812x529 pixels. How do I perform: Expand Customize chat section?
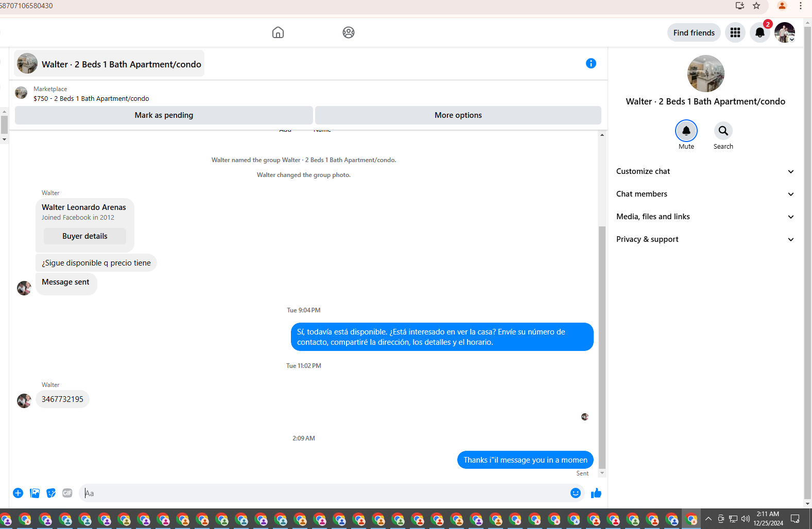[705, 171]
